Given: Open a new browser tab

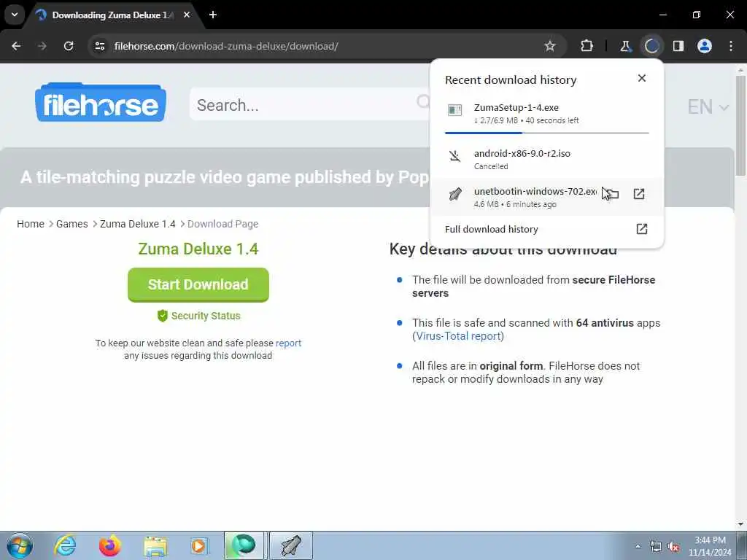Looking at the screenshot, I should click(213, 15).
